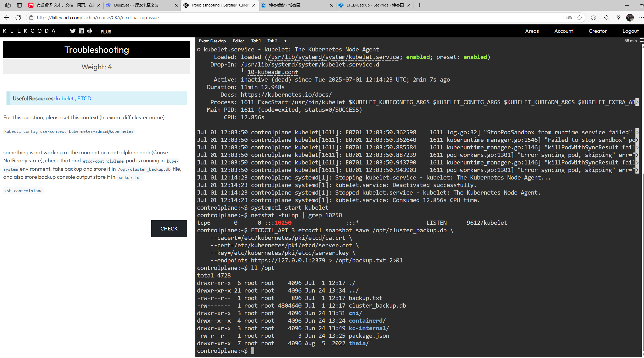This screenshot has width=644, height=358.
Task: Open browser settings ellipsis menu
Action: tap(641, 18)
